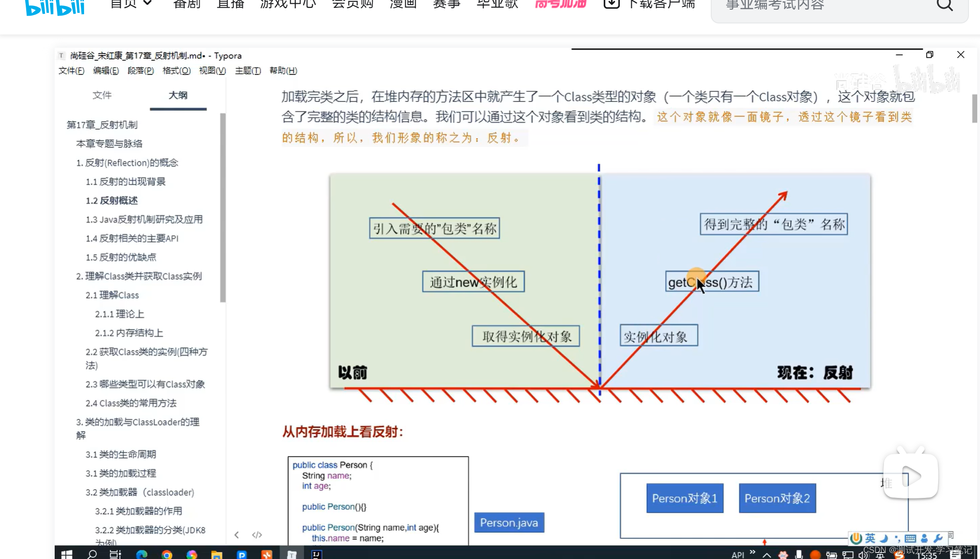Open Windows taskbar search
This screenshot has width=980, height=559.
(x=92, y=554)
